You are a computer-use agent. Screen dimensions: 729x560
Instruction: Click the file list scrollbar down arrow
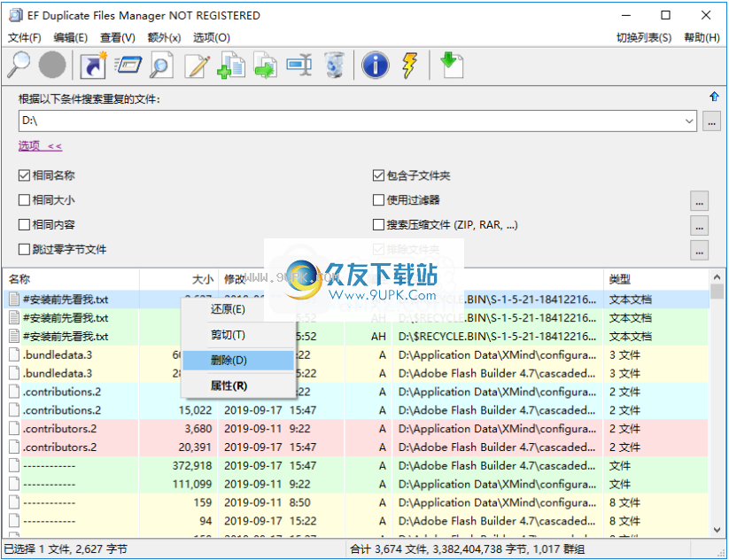pos(717,530)
